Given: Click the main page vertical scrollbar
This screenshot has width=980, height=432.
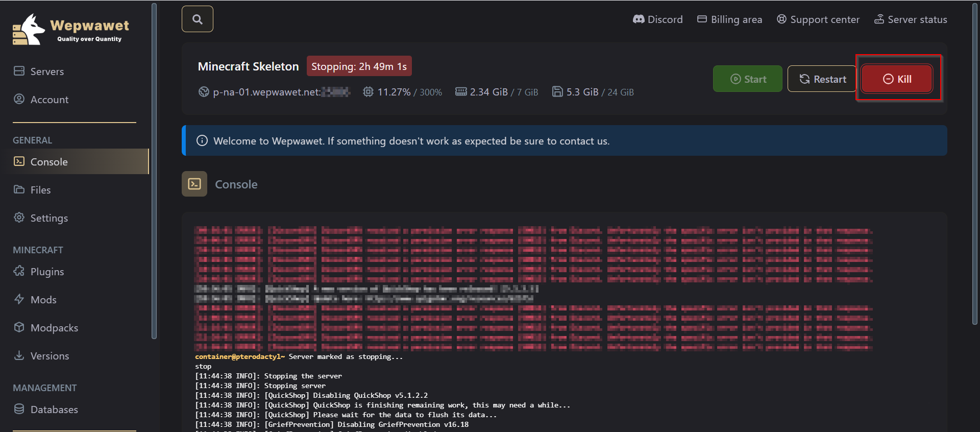Looking at the screenshot, I should [974, 163].
